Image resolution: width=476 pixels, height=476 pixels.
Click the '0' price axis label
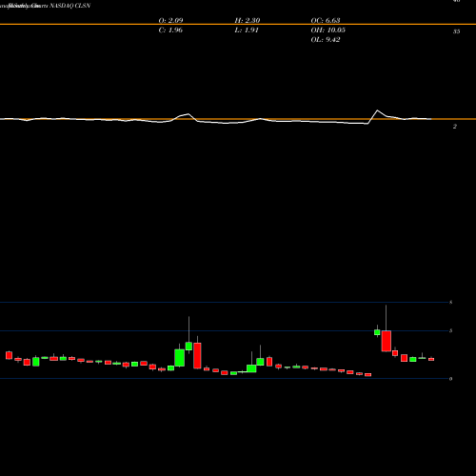pos(451,379)
